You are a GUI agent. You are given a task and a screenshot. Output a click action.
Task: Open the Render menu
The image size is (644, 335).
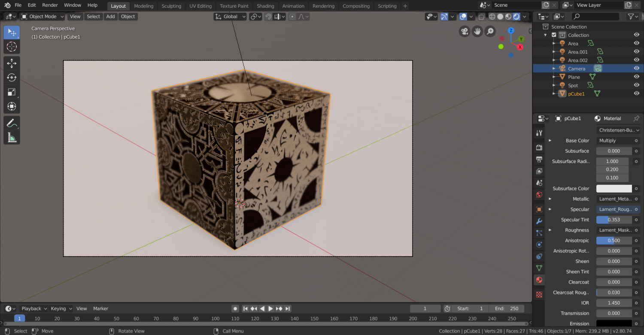point(50,5)
